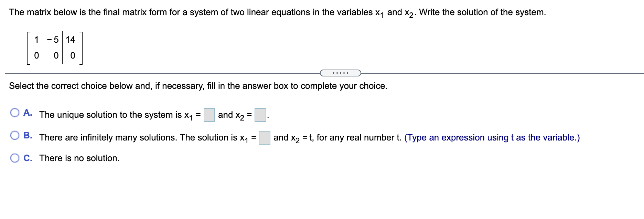Select radio button B for infinitely many solutions
This screenshot has height=219, width=644.
[x=14, y=135]
